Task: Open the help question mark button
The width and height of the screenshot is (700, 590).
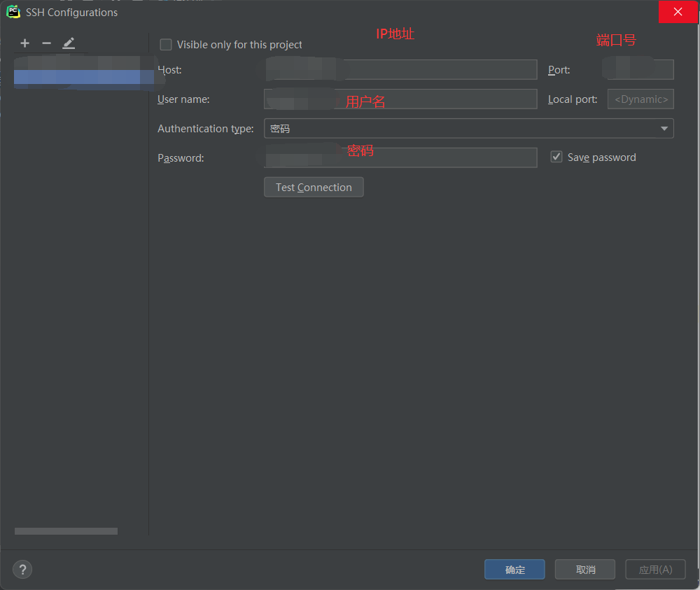Action: 22,570
